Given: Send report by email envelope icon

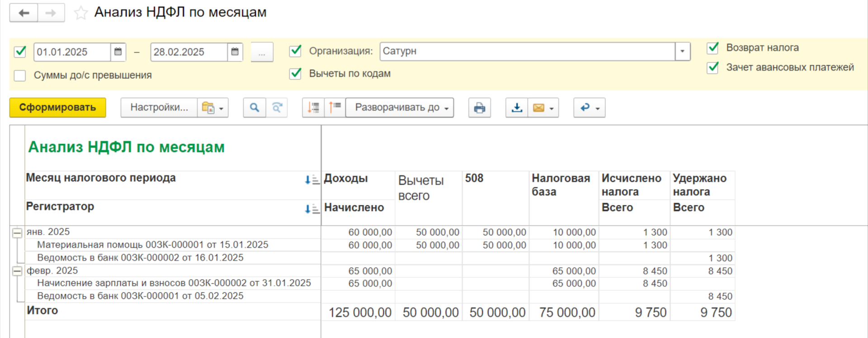Looking at the screenshot, I should (538, 108).
